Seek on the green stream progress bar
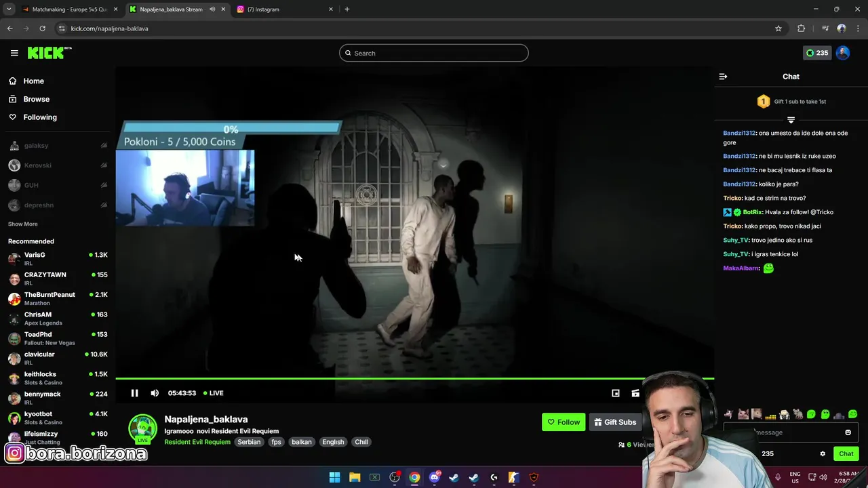 pyautogui.click(x=414, y=378)
